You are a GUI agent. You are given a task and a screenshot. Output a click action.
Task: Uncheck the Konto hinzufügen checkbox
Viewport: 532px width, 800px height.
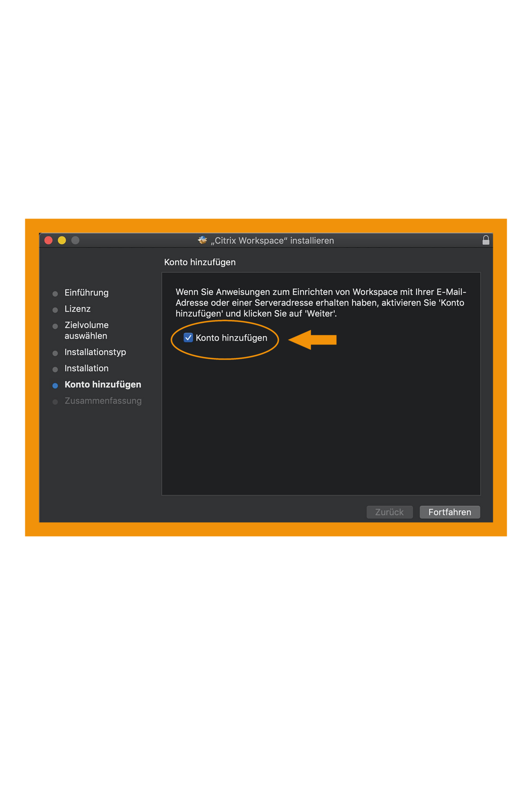188,337
